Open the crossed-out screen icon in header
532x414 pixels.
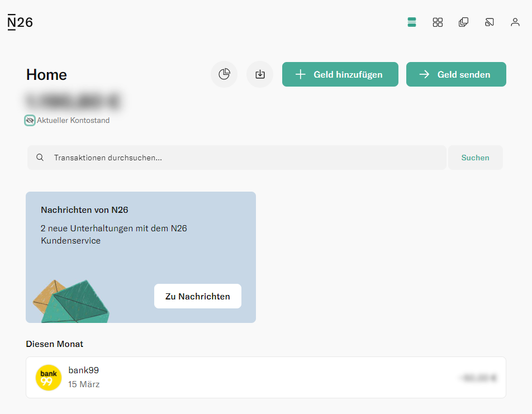[490, 22]
